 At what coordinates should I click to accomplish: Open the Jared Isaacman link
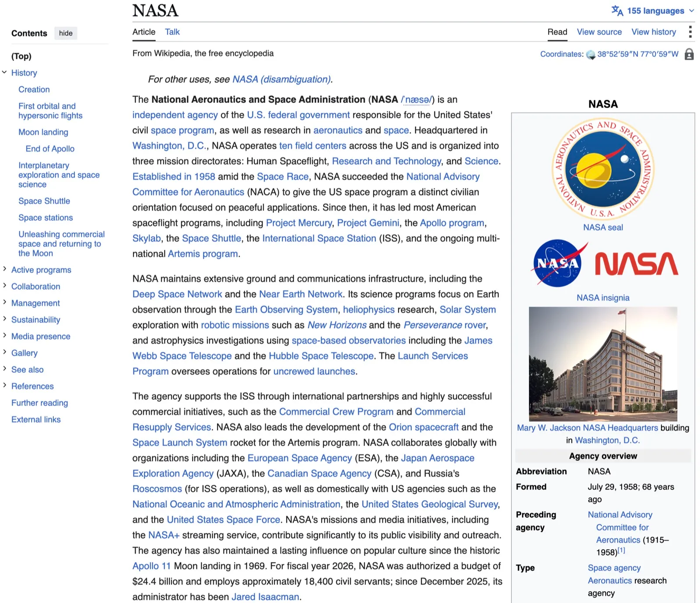tap(265, 597)
